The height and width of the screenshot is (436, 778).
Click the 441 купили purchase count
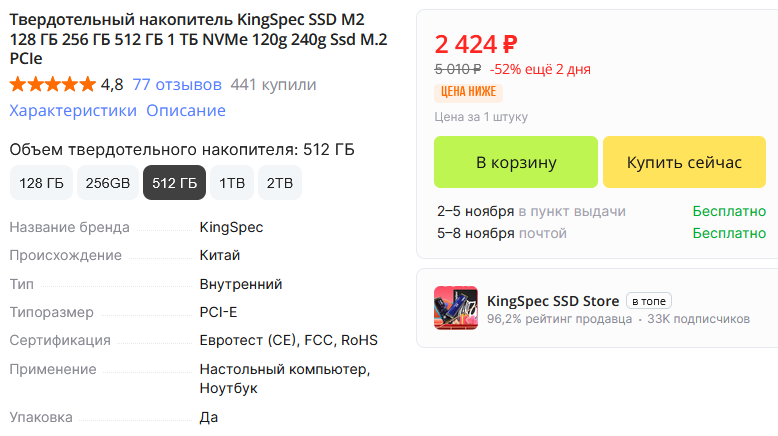pyautogui.click(x=273, y=84)
